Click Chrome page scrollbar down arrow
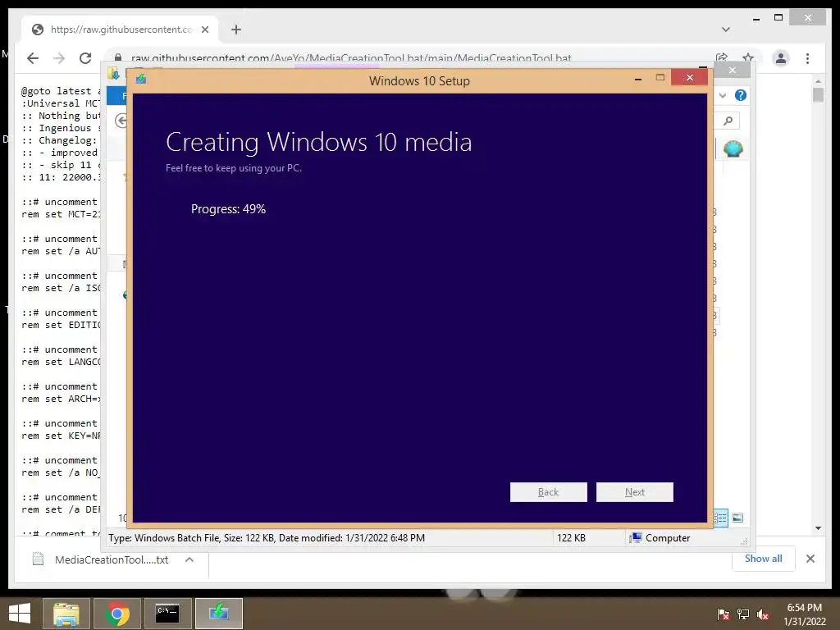Screen dimensions: 840x630 818,528
